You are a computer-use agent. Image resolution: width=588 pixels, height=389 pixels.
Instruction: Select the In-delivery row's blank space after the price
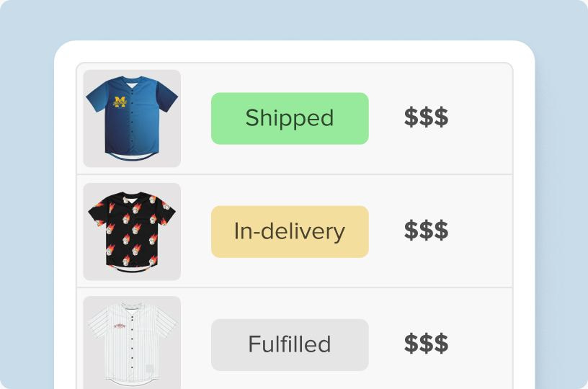483,231
